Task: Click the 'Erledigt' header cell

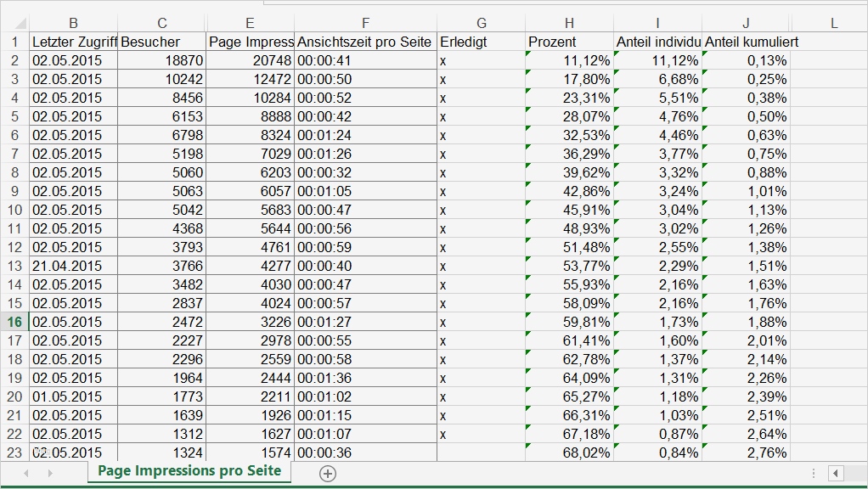Action: pyautogui.click(x=481, y=42)
